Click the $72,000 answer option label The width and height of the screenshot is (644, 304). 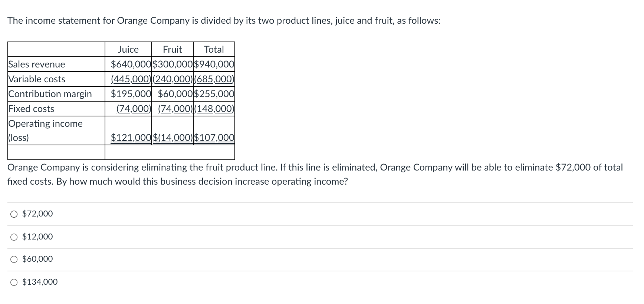pyautogui.click(x=37, y=214)
